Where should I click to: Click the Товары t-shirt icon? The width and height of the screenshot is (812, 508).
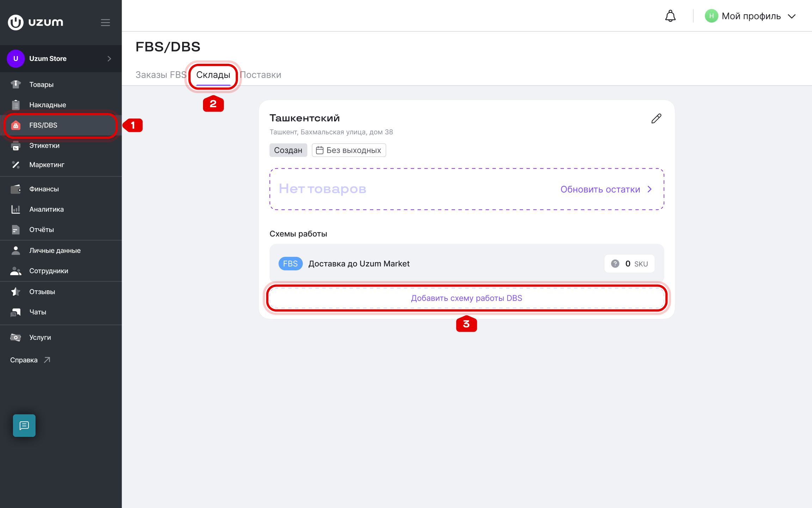click(16, 84)
